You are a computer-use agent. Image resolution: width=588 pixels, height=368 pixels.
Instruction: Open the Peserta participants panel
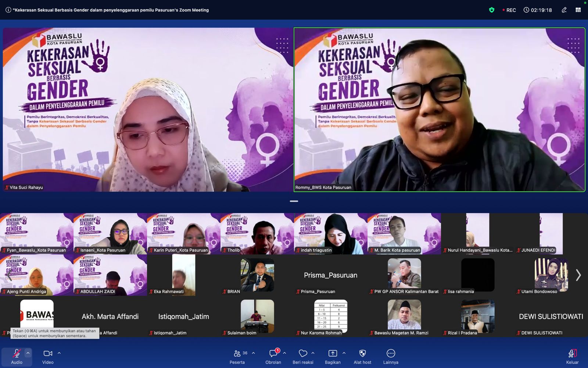[x=237, y=357]
